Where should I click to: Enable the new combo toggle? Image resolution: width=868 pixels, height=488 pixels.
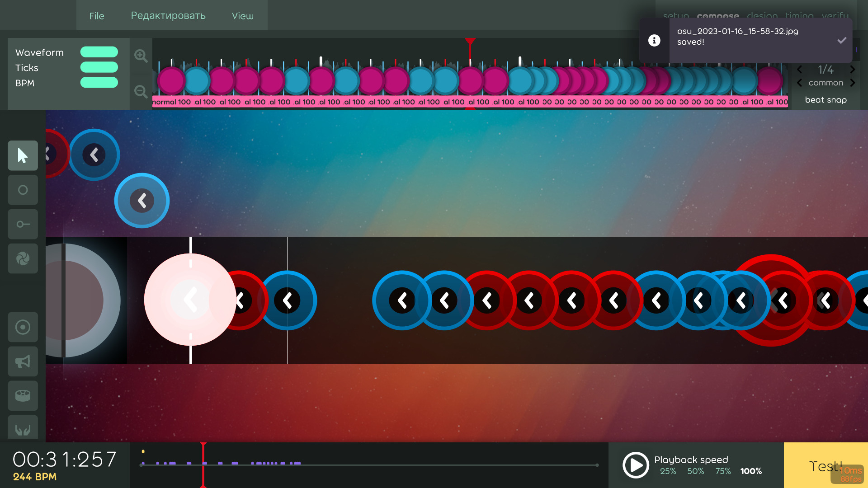[x=23, y=327]
